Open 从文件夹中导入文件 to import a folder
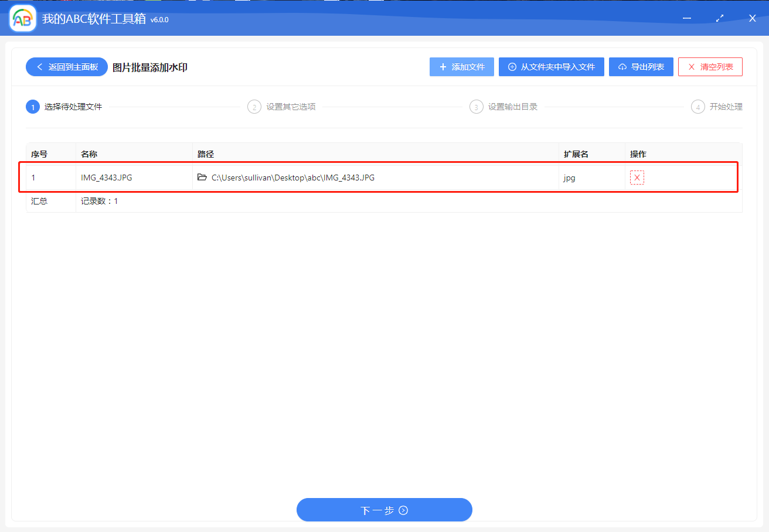 pos(551,67)
